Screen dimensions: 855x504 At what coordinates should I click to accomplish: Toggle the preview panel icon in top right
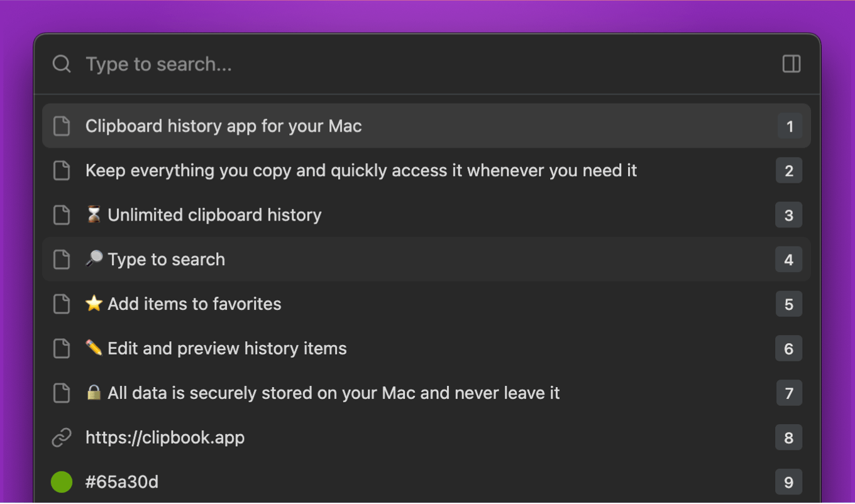(x=791, y=63)
